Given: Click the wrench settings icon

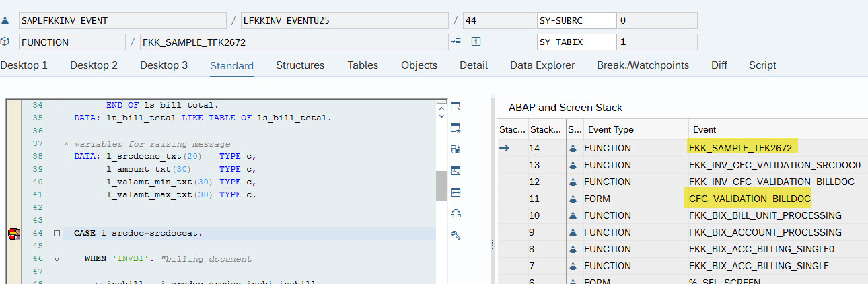Looking at the screenshot, I should click(456, 235).
